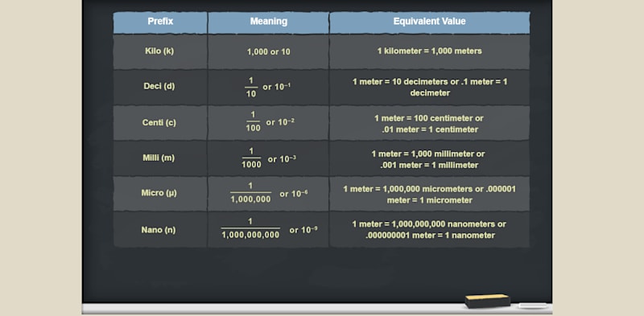Click the Micro (µ) prefix cell
This screenshot has width=644, height=316.
(x=160, y=193)
